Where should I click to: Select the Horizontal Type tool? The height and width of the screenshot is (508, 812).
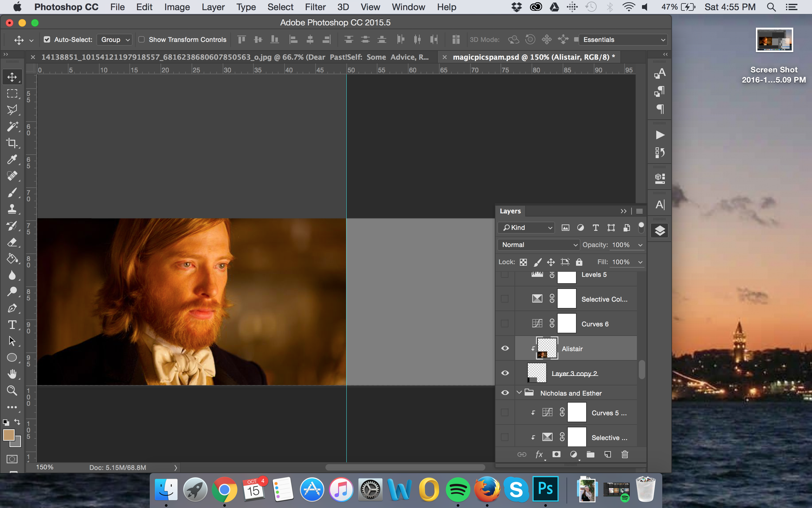click(12, 324)
